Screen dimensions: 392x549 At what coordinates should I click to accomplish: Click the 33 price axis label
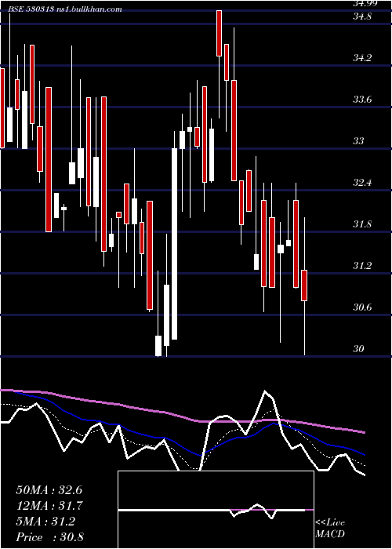358,141
